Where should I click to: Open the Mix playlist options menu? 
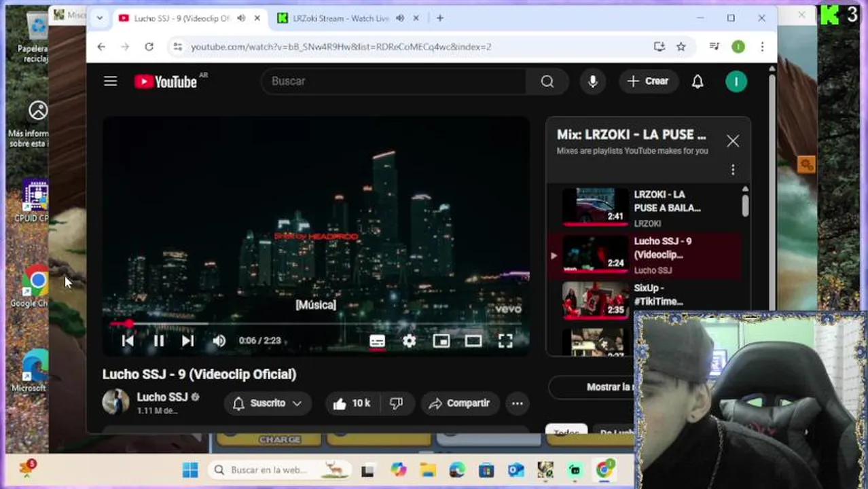733,170
